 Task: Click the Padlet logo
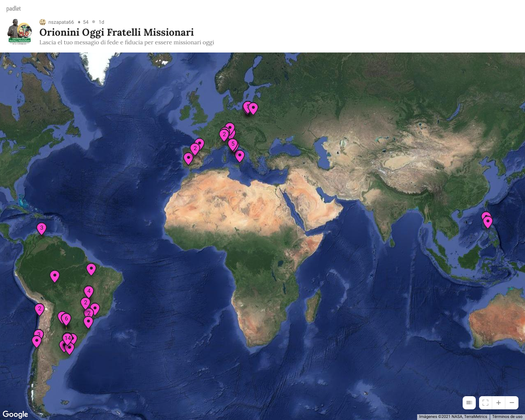click(14, 9)
